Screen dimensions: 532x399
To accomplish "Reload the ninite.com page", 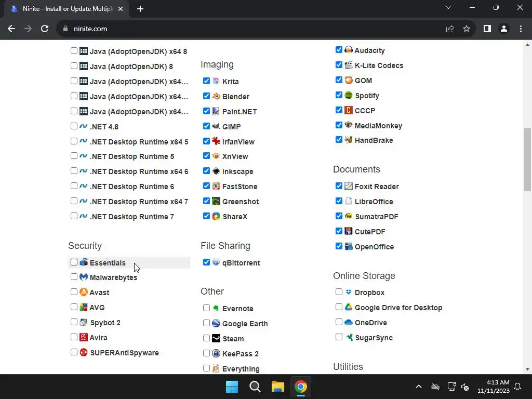I will click(45, 29).
